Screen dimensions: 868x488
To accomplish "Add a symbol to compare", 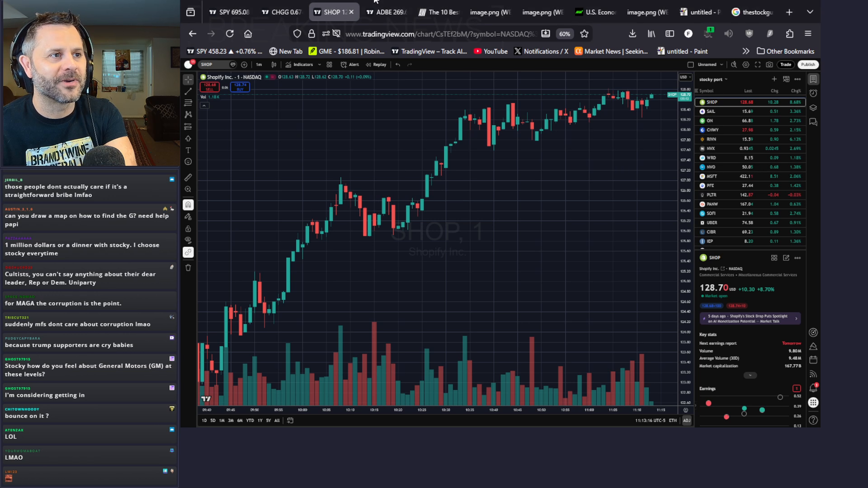I will (x=244, y=65).
